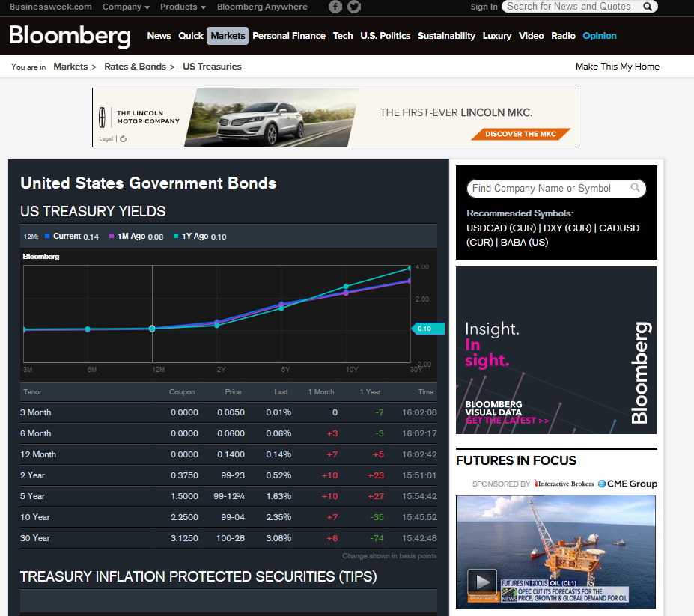
Task: Open Bloomberg's Facebook page icon
Action: (x=335, y=7)
